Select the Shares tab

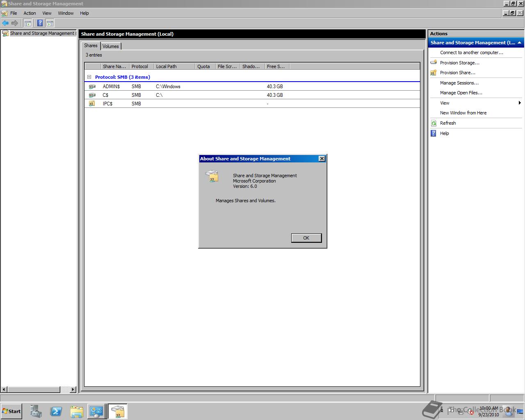click(x=91, y=46)
